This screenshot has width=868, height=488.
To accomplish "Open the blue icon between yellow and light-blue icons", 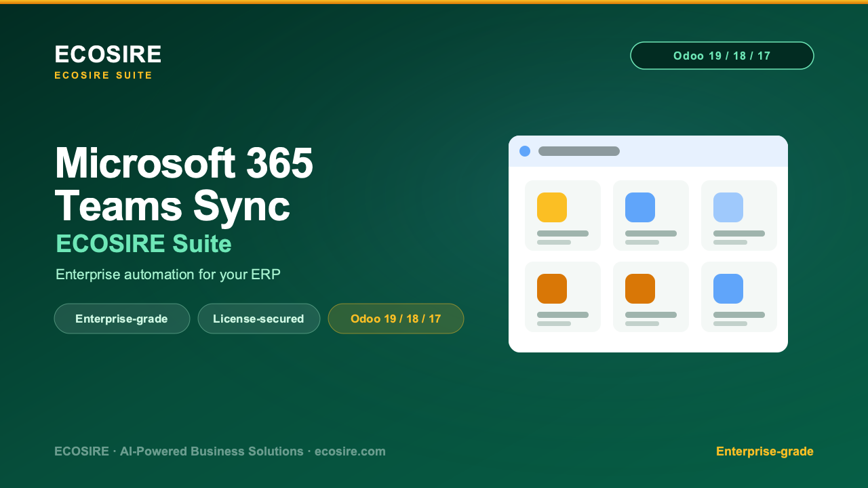I will 640,207.
